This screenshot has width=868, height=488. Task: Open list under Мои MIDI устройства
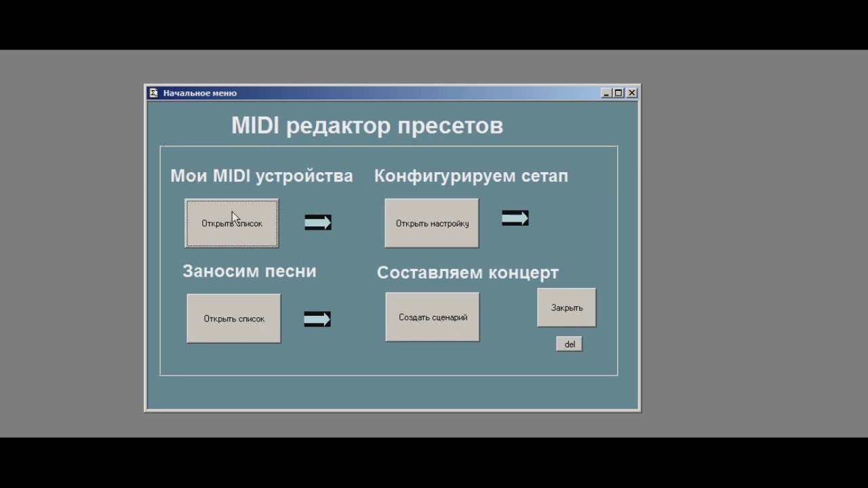[232, 223]
